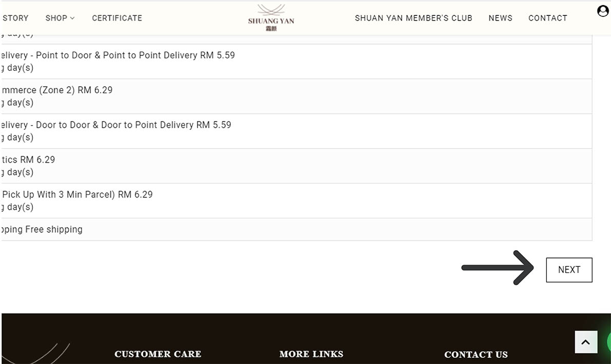Select Door to Door delivery RM 5.59
The image size is (611, 364).
pyautogui.click(x=116, y=131)
